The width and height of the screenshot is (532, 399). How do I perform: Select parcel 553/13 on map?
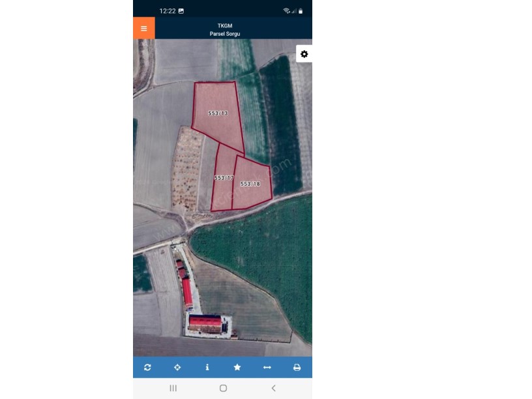coord(218,113)
